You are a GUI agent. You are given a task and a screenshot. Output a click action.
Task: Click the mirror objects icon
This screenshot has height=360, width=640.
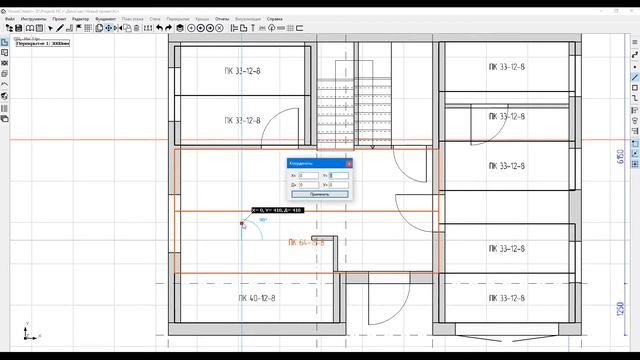pyautogui.click(x=118, y=28)
